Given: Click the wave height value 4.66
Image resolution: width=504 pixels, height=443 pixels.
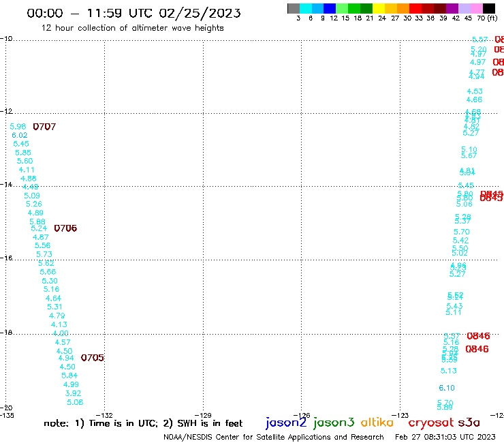Looking at the screenshot, I should [475, 100].
